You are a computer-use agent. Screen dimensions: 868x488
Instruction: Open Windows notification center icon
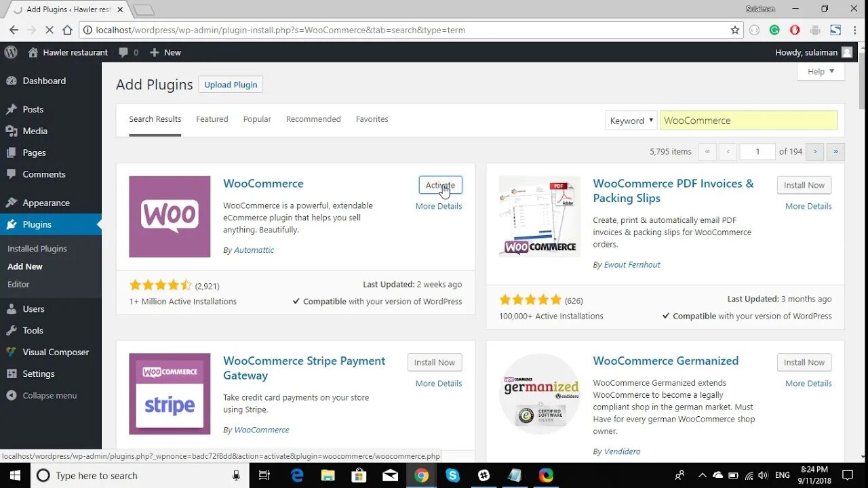click(x=848, y=475)
